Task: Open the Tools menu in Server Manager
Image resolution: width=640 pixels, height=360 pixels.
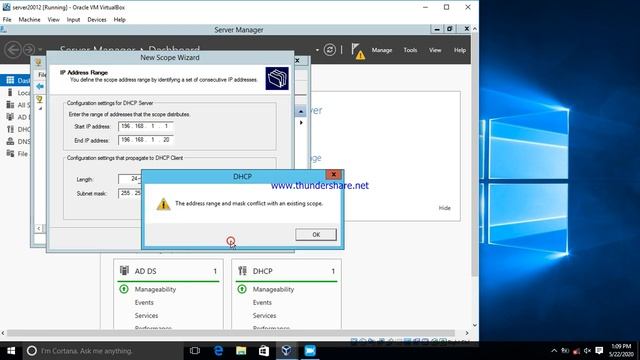Action: tap(410, 50)
